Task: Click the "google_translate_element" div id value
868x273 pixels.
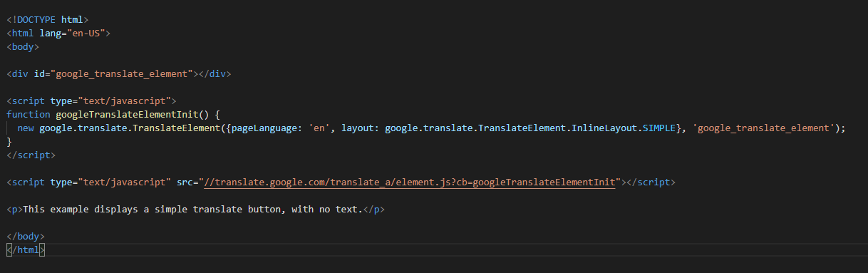Action: point(124,74)
